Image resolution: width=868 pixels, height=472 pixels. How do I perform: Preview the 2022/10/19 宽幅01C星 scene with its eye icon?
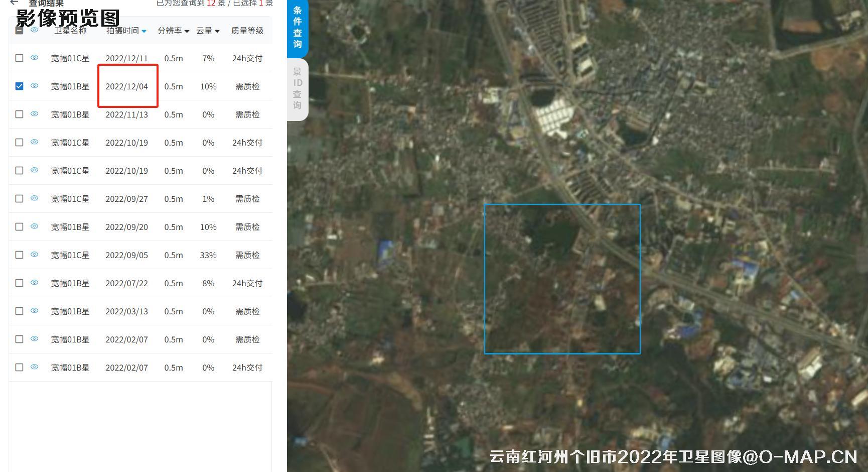click(34, 143)
